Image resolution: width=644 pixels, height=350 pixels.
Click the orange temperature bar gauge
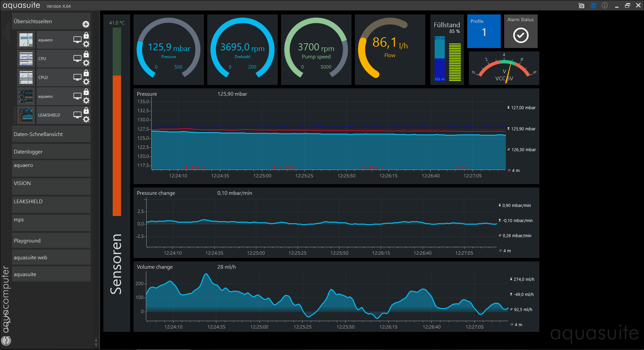point(117,145)
